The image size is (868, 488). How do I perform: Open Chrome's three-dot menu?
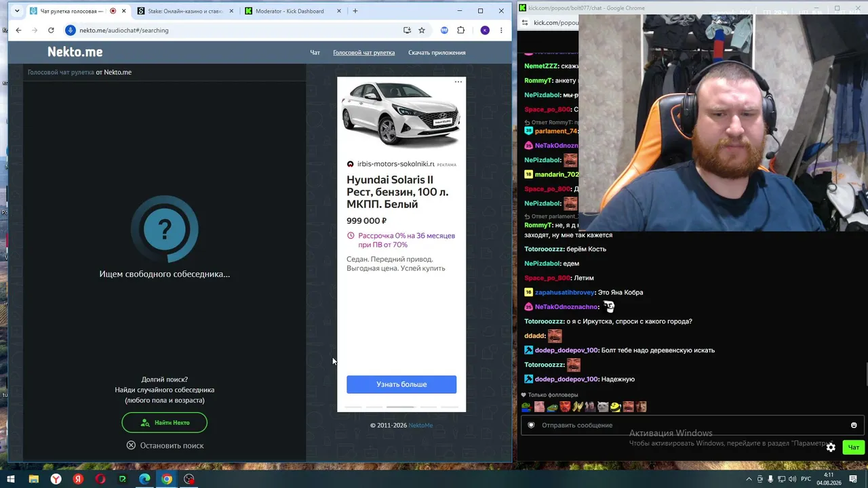[x=501, y=30]
